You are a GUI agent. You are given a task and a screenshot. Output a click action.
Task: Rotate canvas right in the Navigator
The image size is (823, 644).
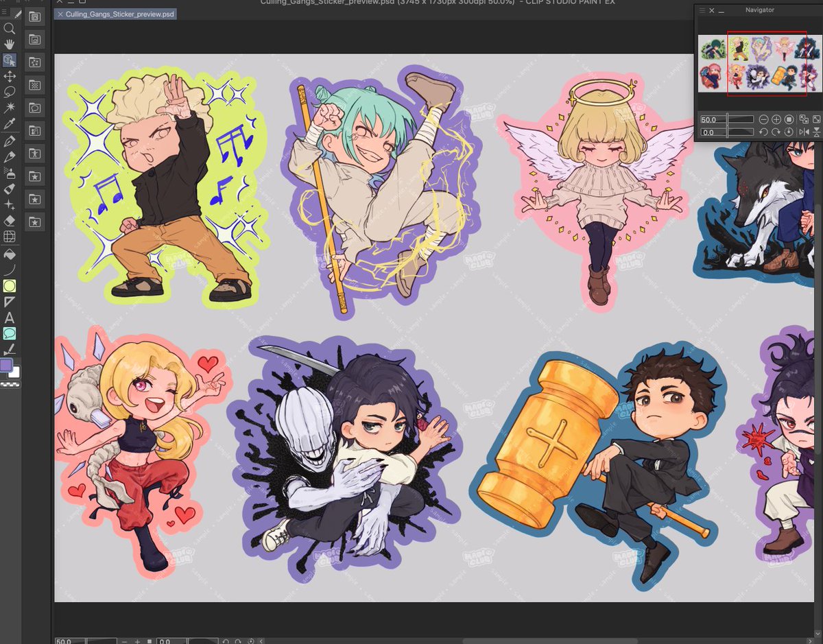click(776, 132)
